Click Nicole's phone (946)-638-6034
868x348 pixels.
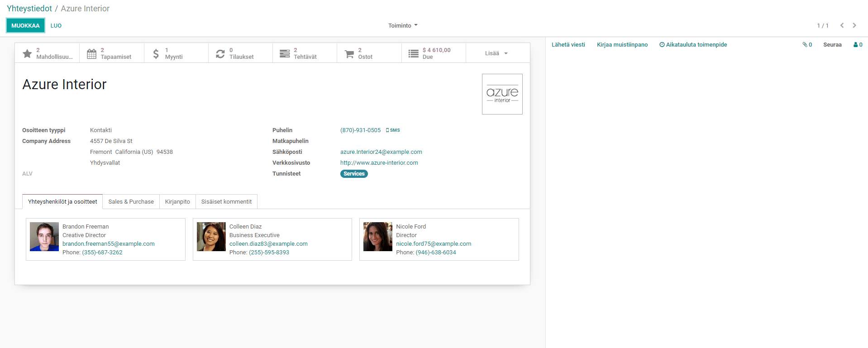tap(436, 253)
